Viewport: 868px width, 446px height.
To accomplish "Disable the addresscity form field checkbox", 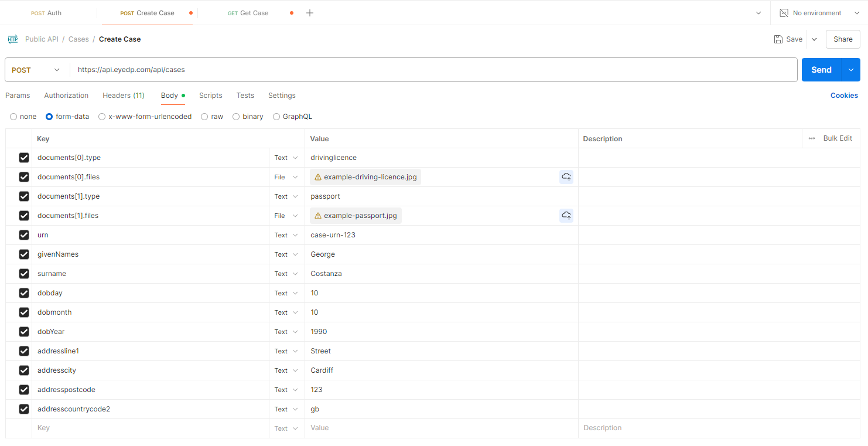I will tap(24, 370).
